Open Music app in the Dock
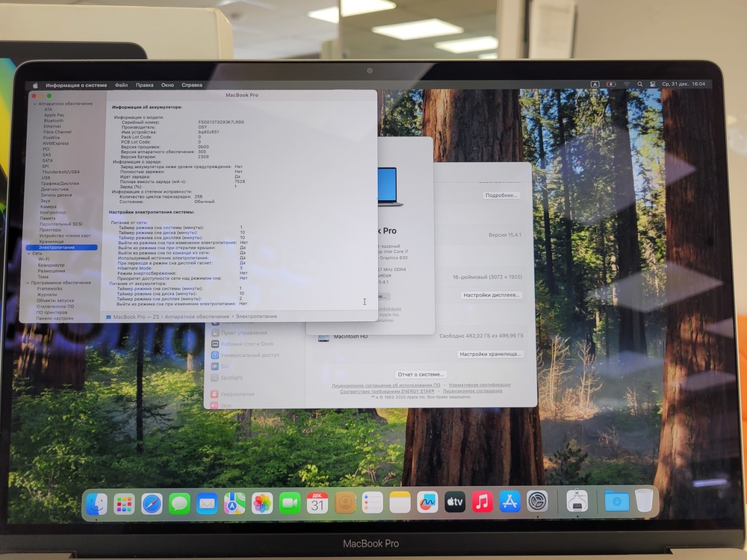 482,502
